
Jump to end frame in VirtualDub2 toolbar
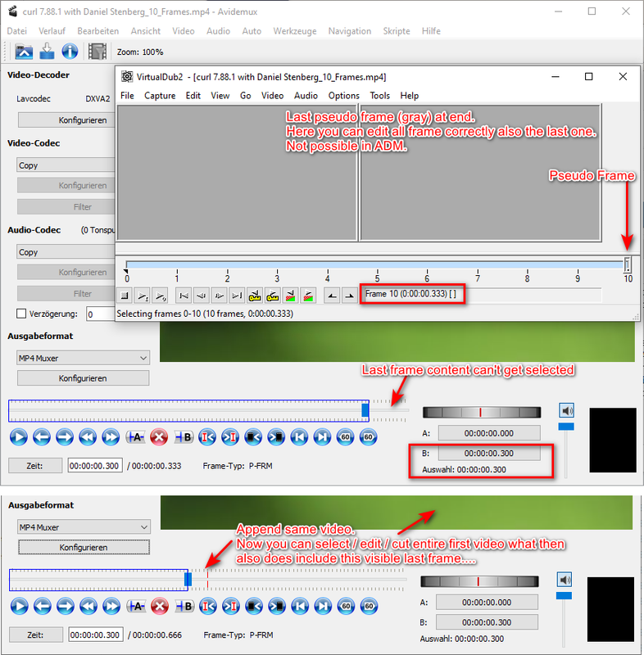click(237, 296)
